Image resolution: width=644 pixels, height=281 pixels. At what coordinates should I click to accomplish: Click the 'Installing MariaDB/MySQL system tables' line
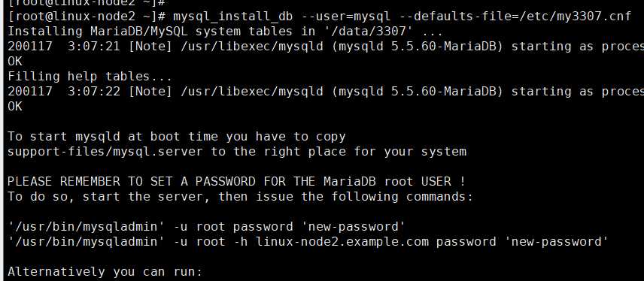[x=225, y=31]
